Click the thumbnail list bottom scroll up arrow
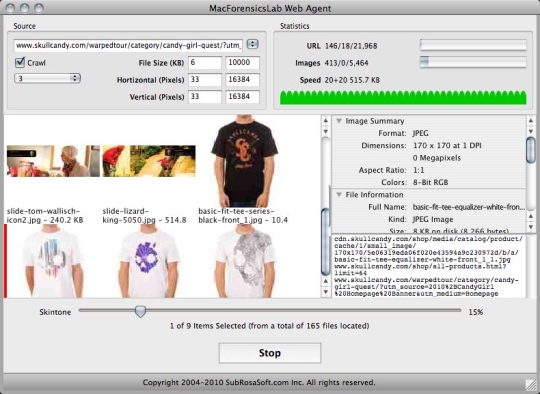 click(325, 281)
